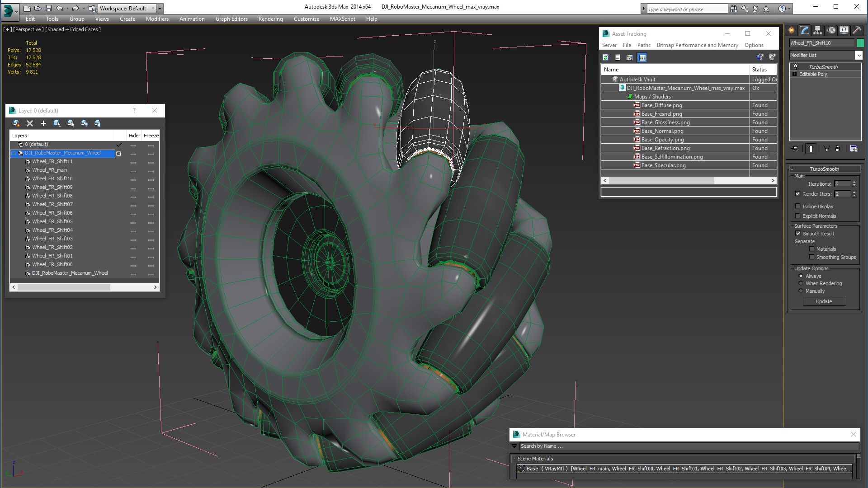Enable Isoline Display checkbox

[798, 206]
